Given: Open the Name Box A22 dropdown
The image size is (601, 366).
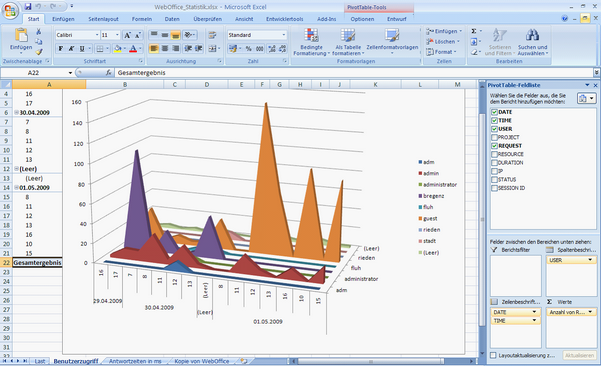Looking at the screenshot, I should pyautogui.click(x=70, y=72).
